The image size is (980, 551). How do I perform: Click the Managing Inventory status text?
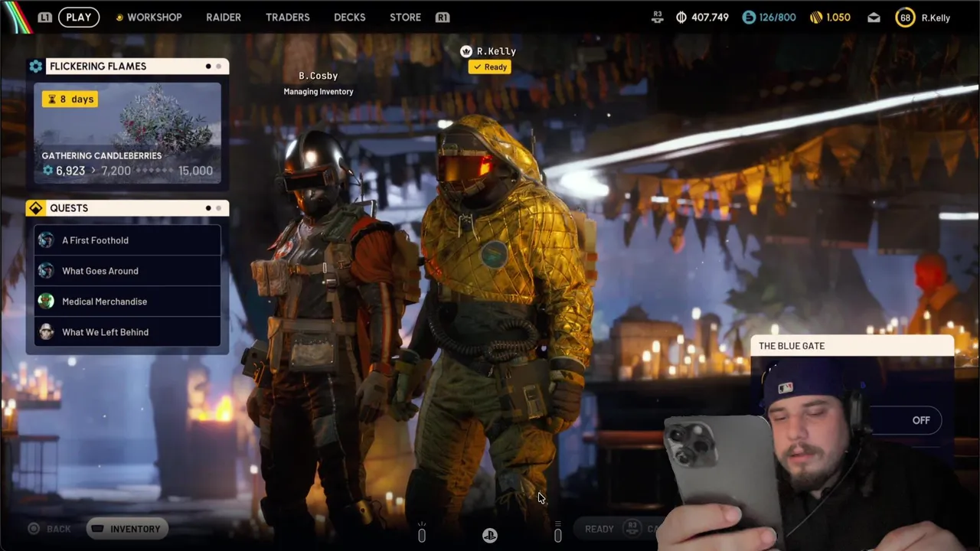point(318,92)
